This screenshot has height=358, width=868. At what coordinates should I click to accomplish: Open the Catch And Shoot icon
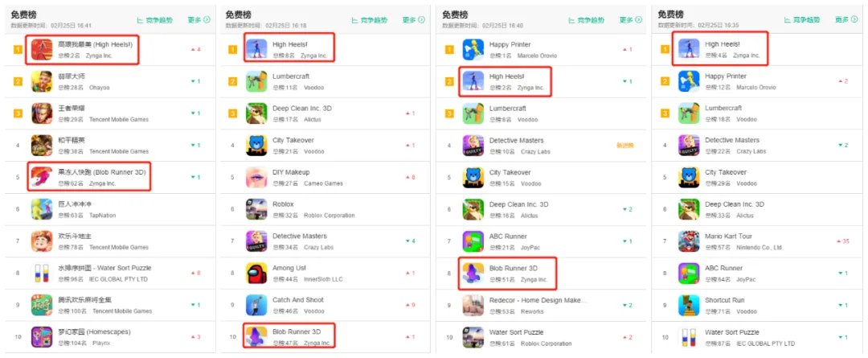click(x=256, y=306)
